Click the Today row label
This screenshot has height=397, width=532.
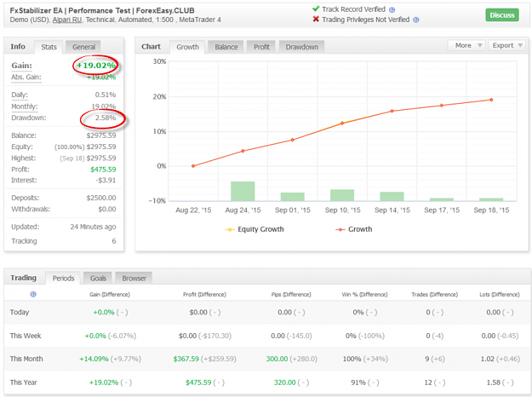pyautogui.click(x=20, y=312)
